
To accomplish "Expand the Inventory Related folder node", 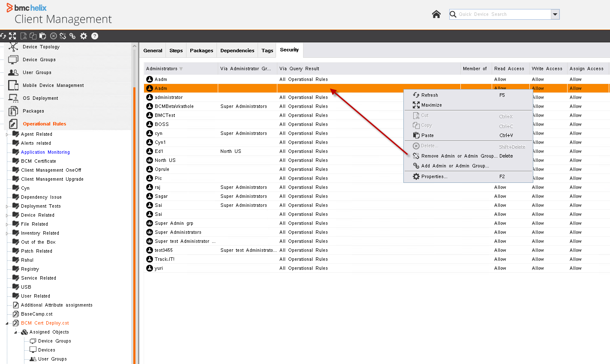I will 7,233.
